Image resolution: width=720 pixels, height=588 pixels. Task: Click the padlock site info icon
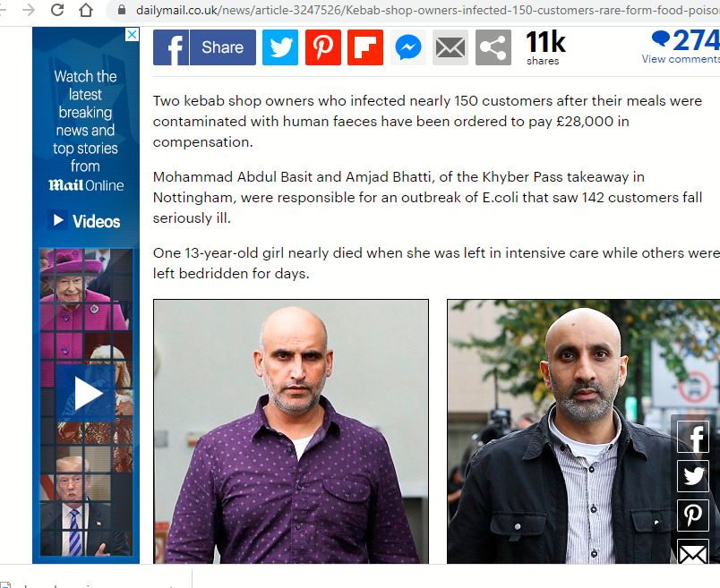[x=122, y=10]
